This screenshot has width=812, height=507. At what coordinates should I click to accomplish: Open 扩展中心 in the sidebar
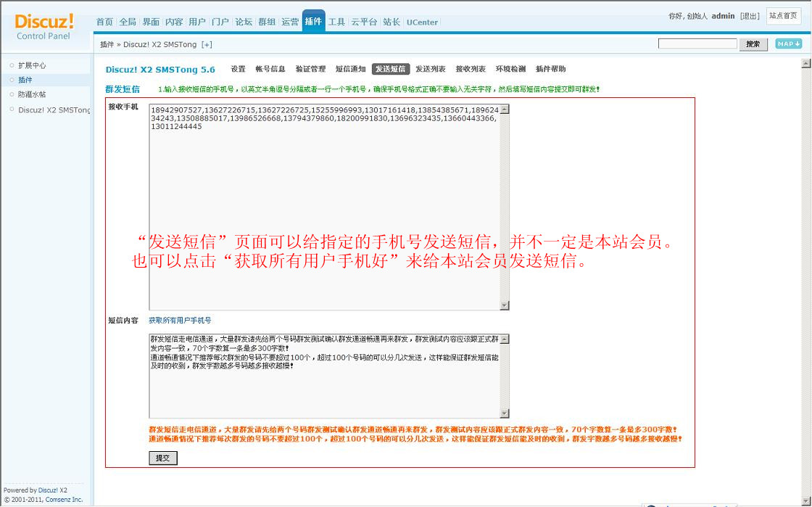[x=32, y=65]
